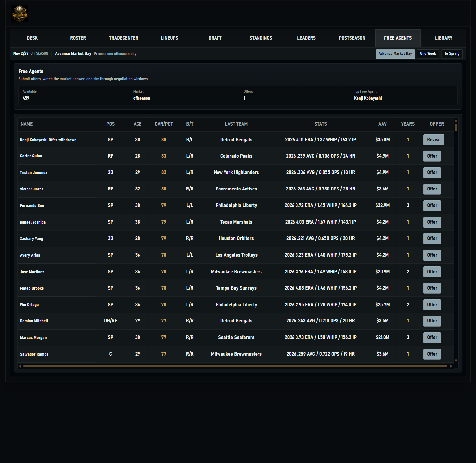Viewport: 476px width, 463px height.
Task: Click the horizontal scrollbar right arrow
Action: tap(451, 366)
